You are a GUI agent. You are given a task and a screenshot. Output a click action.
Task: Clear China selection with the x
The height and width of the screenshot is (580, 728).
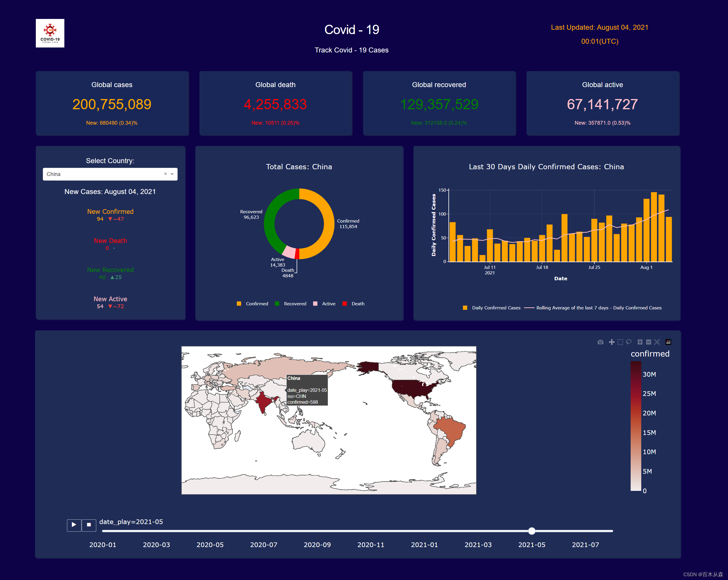tap(165, 174)
